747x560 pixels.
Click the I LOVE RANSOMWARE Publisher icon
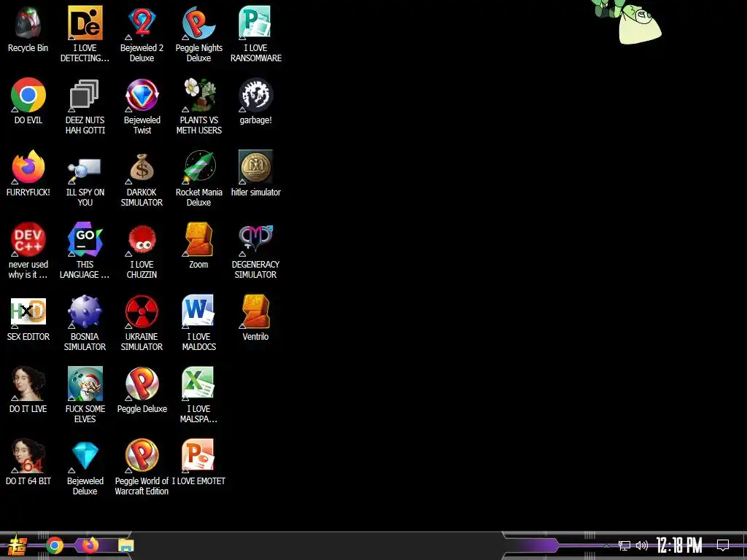[255, 23]
